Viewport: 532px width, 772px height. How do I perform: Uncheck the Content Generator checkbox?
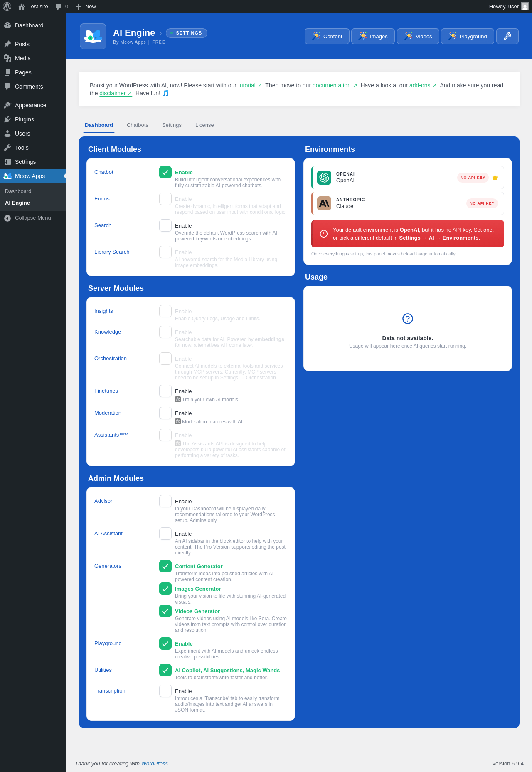[165, 566]
